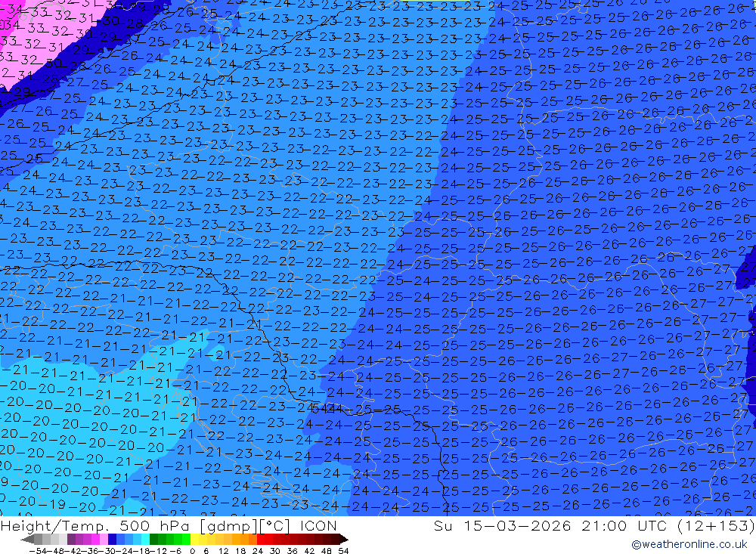Screen dimensions: 756x554
Task: Click the 'Height/Temp. 500 hPa' map title
Action: pos(94,525)
